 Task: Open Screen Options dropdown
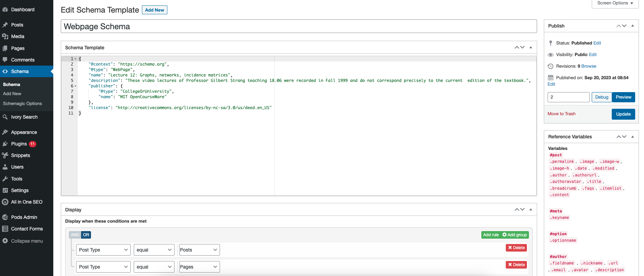(x=615, y=3)
